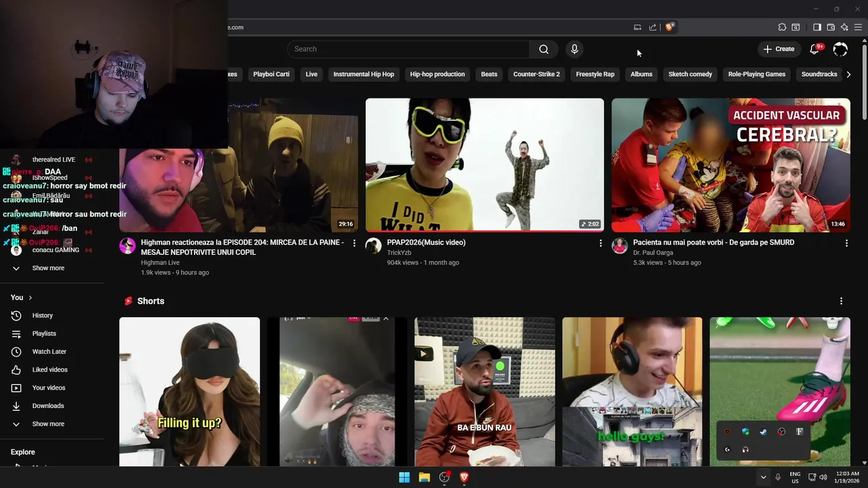Toggle the Brave sidebar panel icon
Viewport: 868px width, 488px height.
tap(817, 27)
